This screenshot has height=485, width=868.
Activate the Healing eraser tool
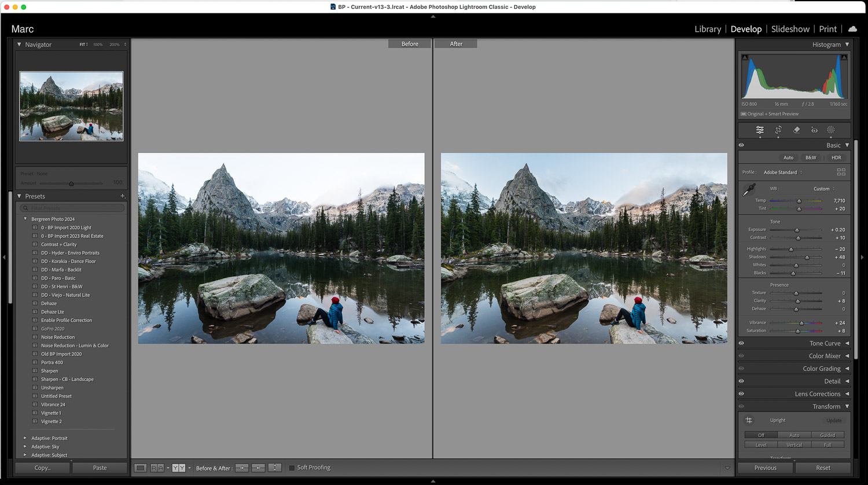(796, 130)
